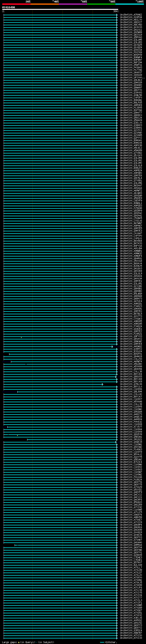
Task: Select the truncated UniRef100_UPI000.. label
Action: click(132, 77)
